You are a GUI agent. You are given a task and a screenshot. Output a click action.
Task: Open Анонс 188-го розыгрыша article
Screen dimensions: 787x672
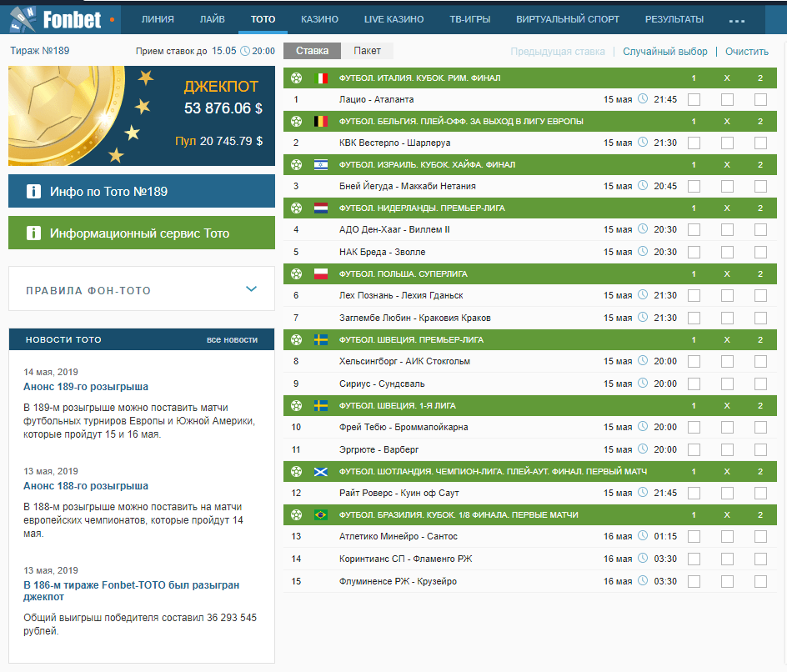[86, 486]
